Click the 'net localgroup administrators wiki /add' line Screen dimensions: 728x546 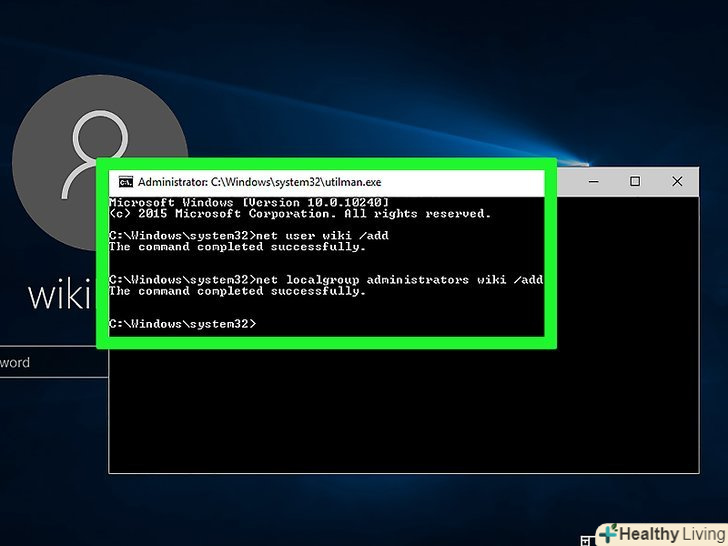[326, 280]
